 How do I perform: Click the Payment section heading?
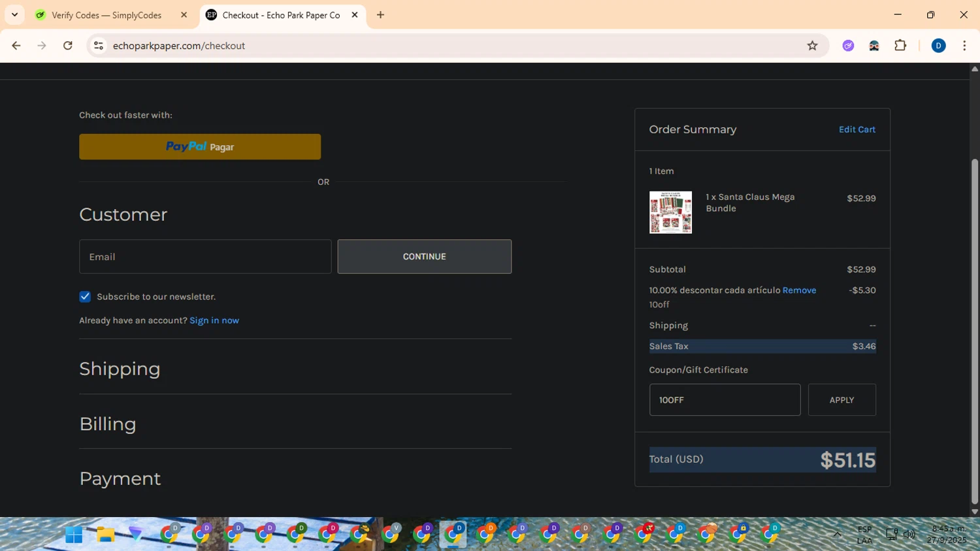click(x=120, y=478)
